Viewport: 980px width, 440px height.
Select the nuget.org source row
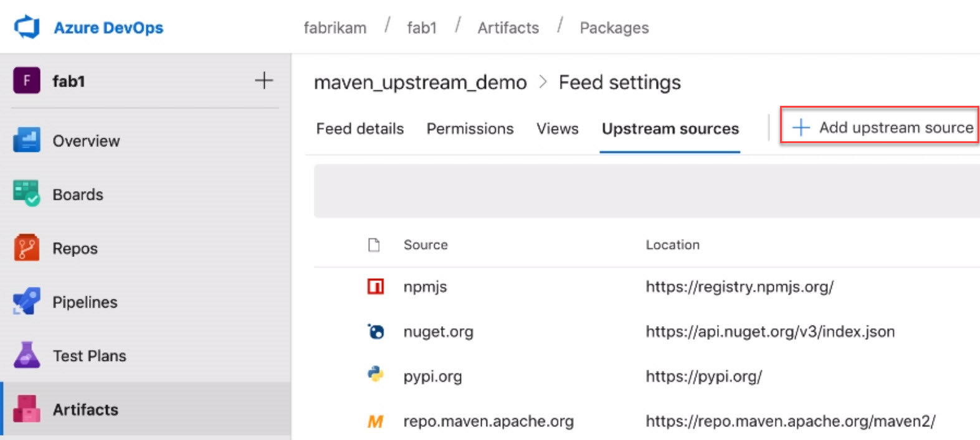click(438, 332)
